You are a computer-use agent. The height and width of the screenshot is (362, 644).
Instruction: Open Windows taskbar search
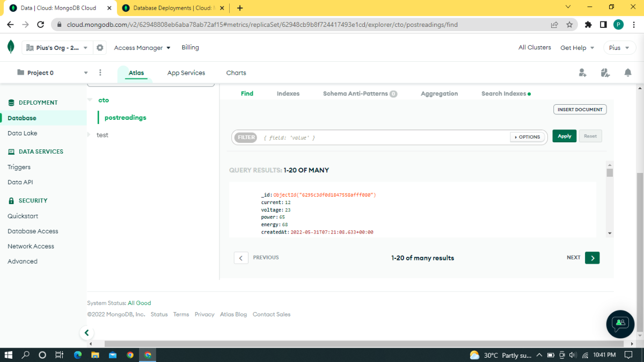pos(25,355)
